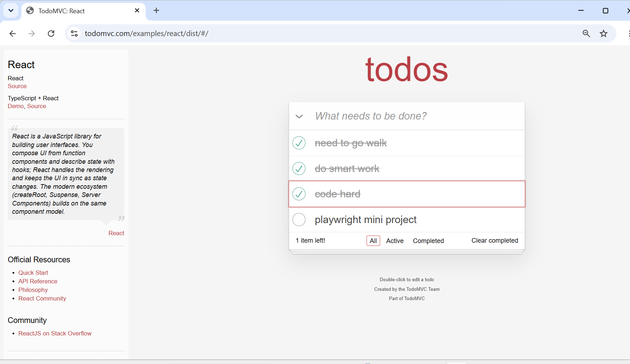
Task: Open the Quick Start resource
Action: (33, 273)
